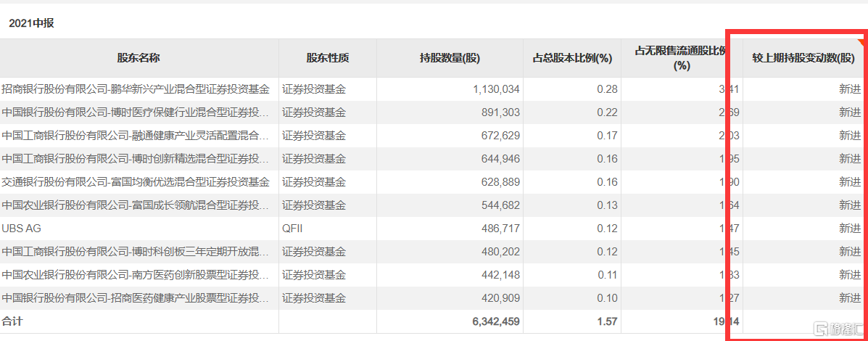Click the share count 672,629
The height and width of the screenshot is (341, 868).
click(x=502, y=136)
